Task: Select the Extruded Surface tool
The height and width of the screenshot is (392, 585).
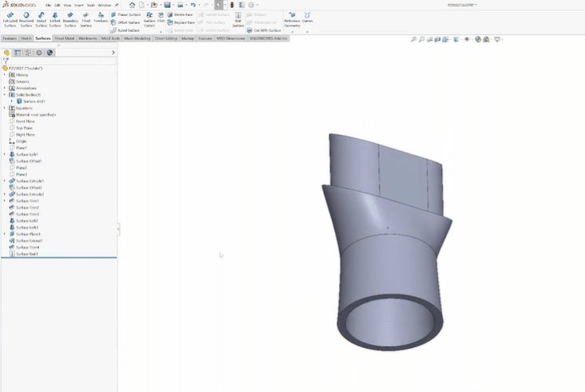Action: pyautogui.click(x=10, y=19)
